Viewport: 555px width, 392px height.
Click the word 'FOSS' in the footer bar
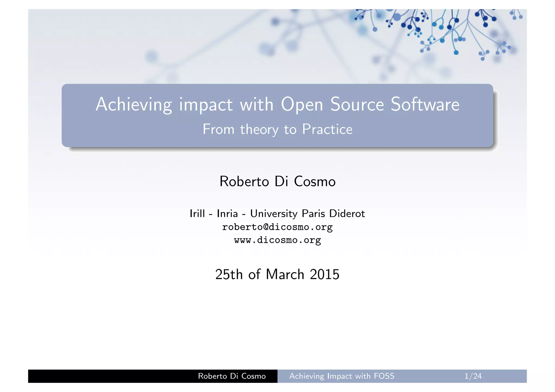pyautogui.click(x=384, y=376)
